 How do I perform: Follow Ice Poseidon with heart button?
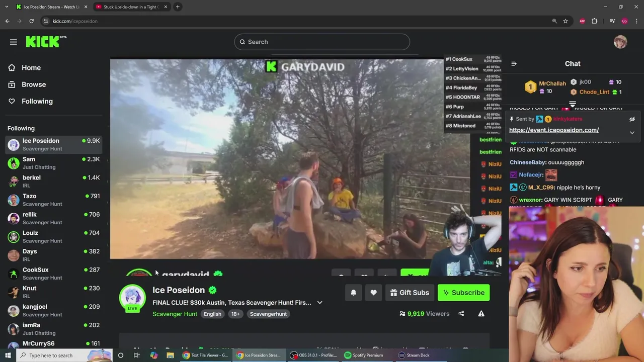coord(373,293)
